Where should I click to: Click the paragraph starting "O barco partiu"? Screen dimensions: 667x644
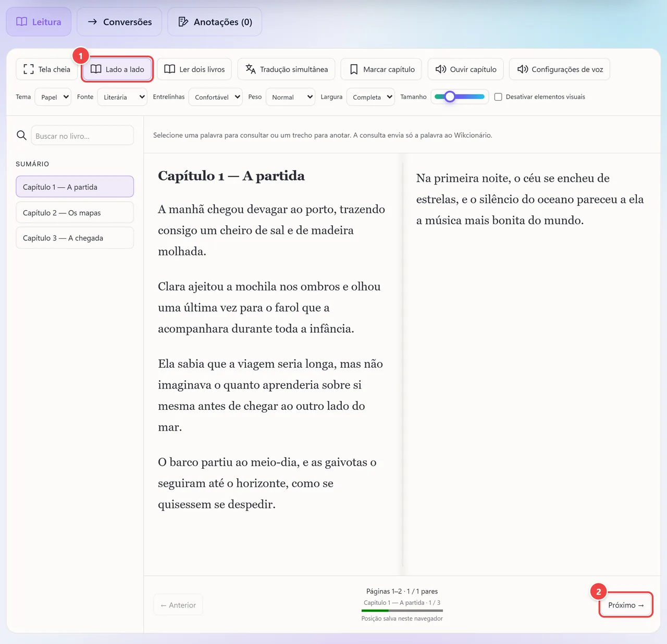[267, 483]
